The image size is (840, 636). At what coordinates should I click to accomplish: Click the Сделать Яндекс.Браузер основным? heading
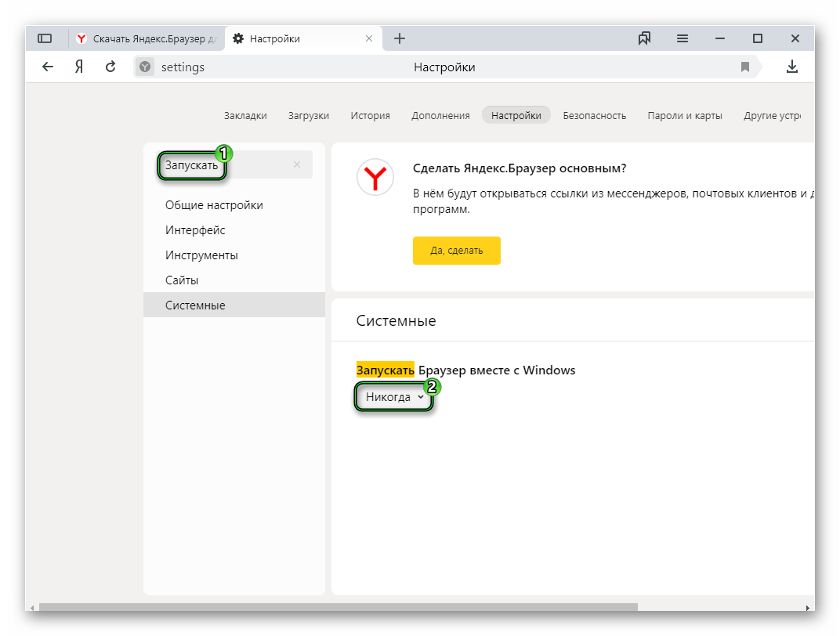[x=520, y=168]
